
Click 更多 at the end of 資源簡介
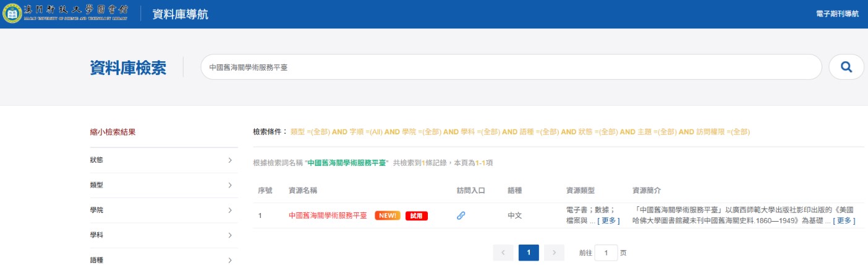(x=844, y=220)
